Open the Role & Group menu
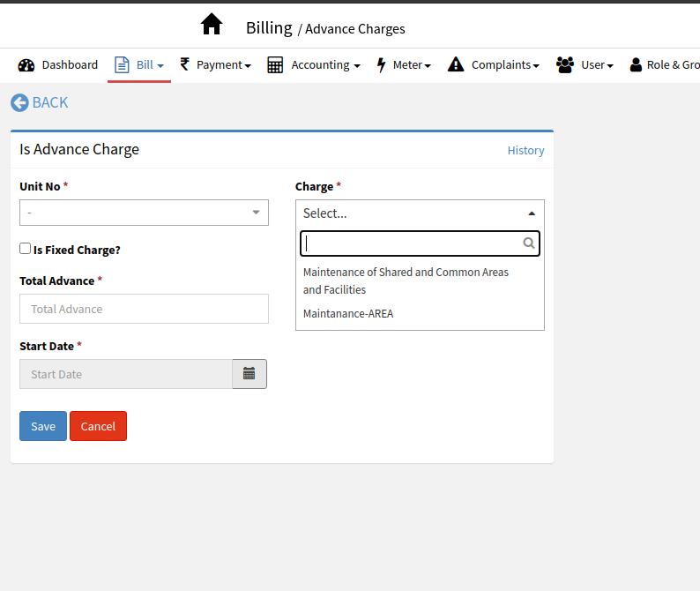Viewport: 700px width, 591px height. pyautogui.click(x=665, y=65)
